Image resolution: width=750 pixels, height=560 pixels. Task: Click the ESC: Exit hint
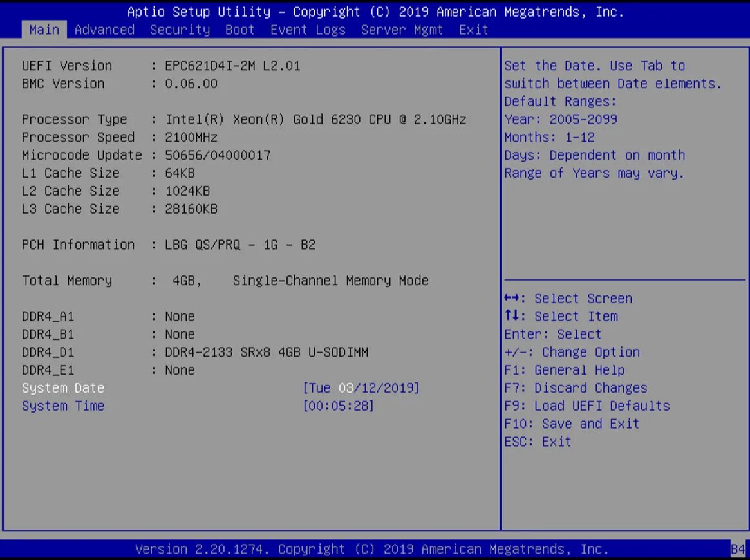click(538, 442)
